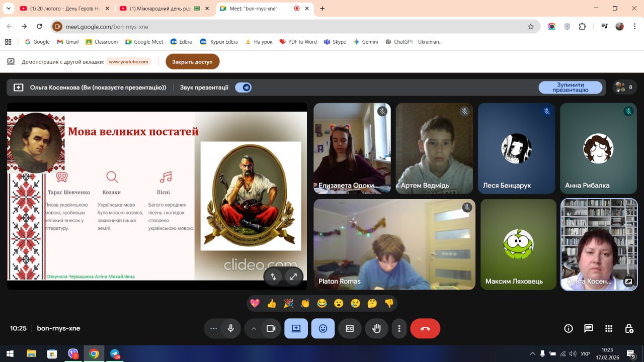This screenshot has height=362, width=644.
Task: Mute the microphone in Meet toolbar
Action: [230, 328]
